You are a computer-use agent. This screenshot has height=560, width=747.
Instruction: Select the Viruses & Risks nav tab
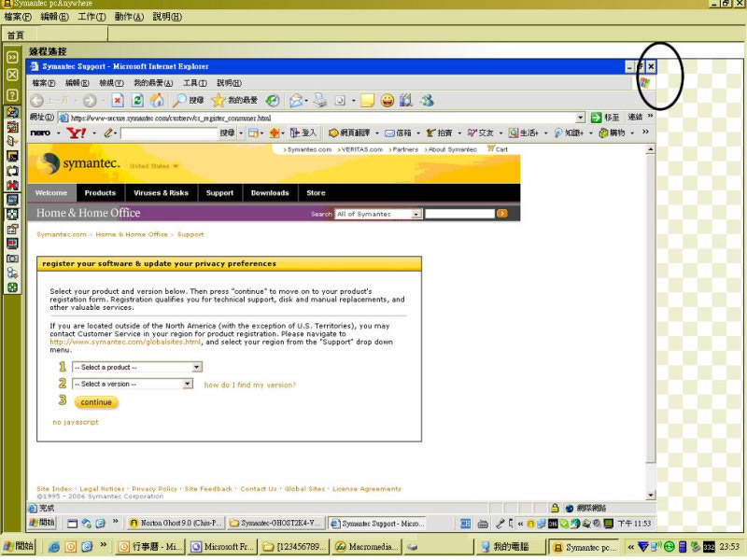click(161, 193)
